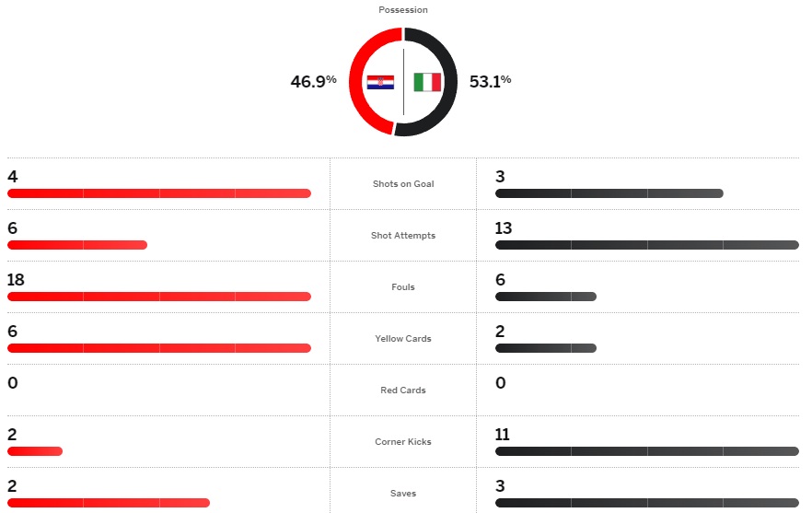Click the Croatia flag icon
This screenshot has width=812, height=513.
coord(380,82)
